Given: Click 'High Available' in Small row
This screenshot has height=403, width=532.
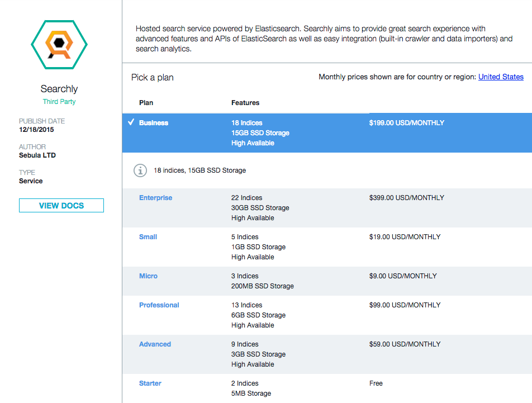Looking at the screenshot, I should (x=253, y=257).
